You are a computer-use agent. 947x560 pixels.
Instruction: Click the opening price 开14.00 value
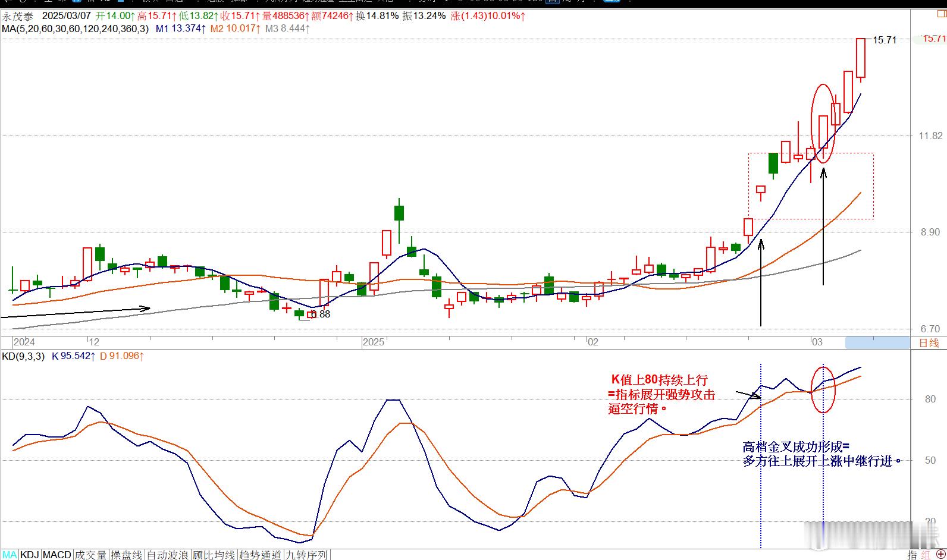coord(115,16)
